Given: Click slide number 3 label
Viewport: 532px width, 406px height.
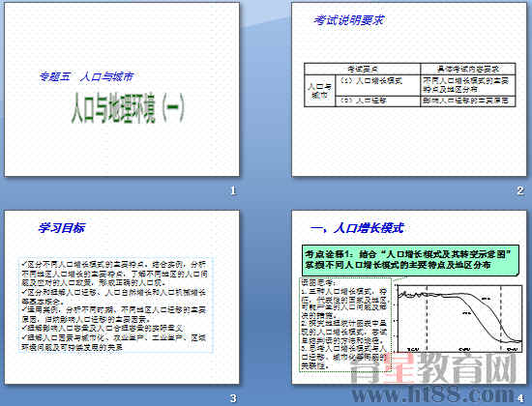Looking at the screenshot, I should click(233, 398).
